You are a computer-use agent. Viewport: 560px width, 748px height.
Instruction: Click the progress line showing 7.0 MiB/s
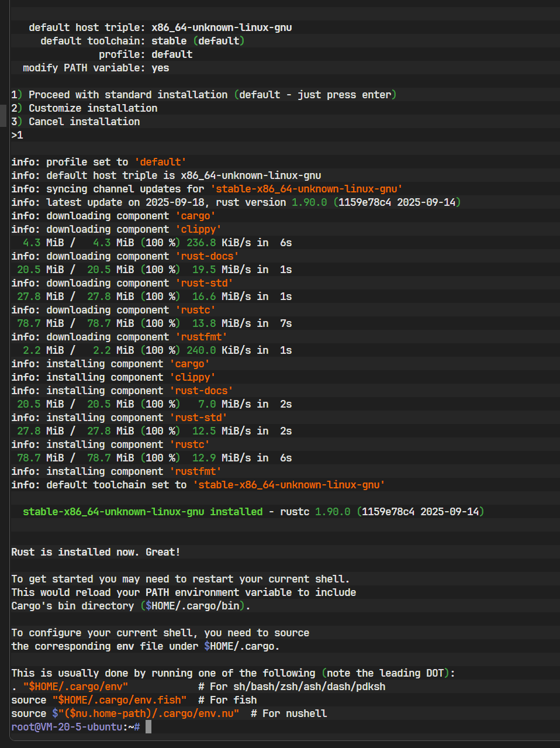coord(154,404)
